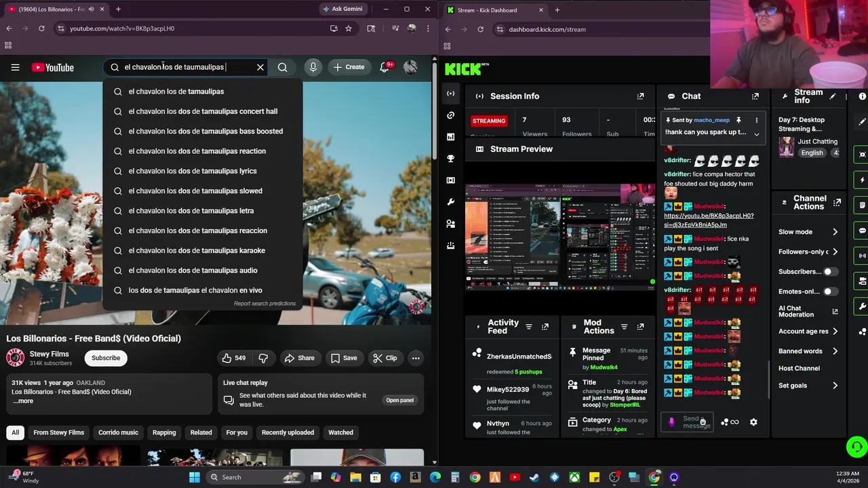This screenshot has width=868, height=488.
Task: Pop out the Chat panel
Action: point(755,96)
